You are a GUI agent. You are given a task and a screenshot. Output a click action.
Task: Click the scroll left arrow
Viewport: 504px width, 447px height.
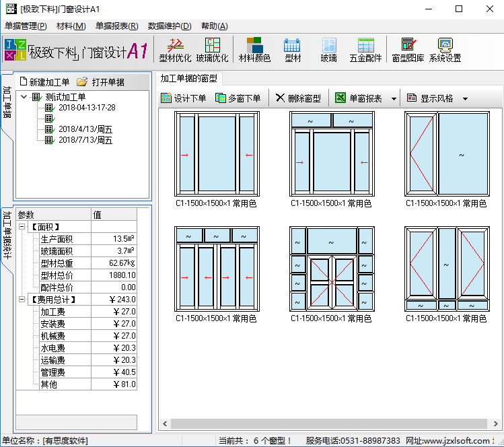(165, 424)
